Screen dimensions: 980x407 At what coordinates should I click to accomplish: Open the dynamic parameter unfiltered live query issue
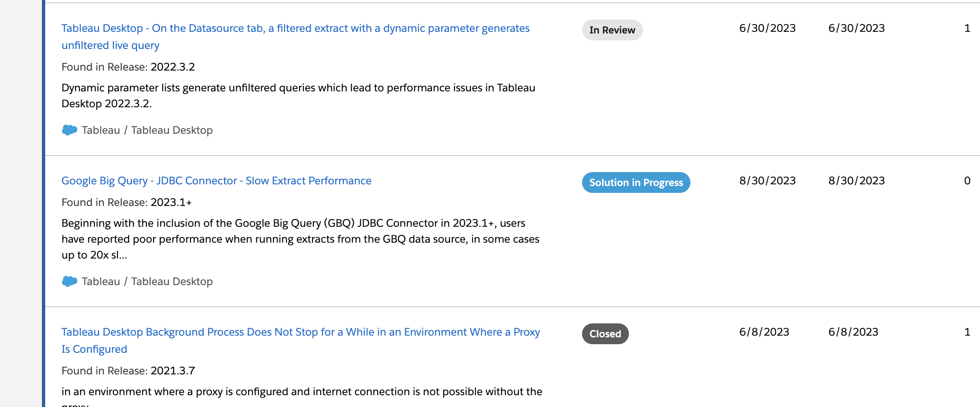(295, 37)
